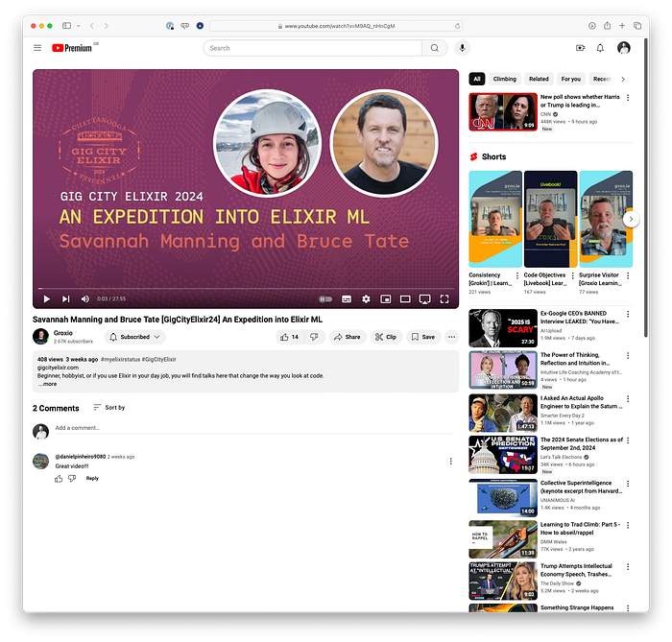
Task: Open options for Ex-Google CEO video
Action: click(x=628, y=315)
